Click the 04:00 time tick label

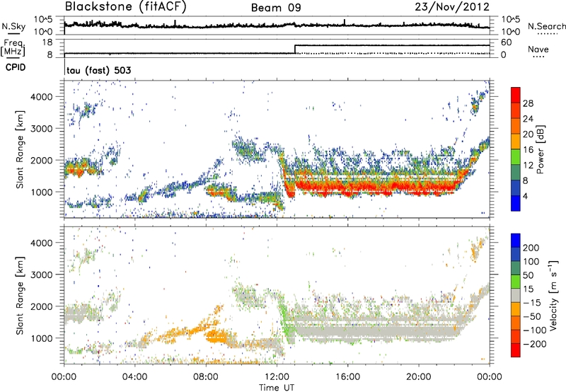(x=135, y=377)
